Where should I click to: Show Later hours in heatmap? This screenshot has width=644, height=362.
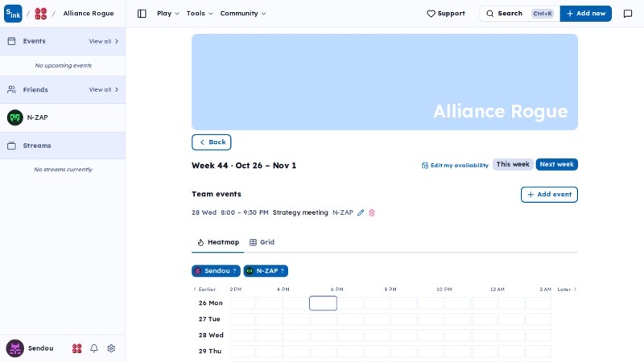[x=567, y=290]
